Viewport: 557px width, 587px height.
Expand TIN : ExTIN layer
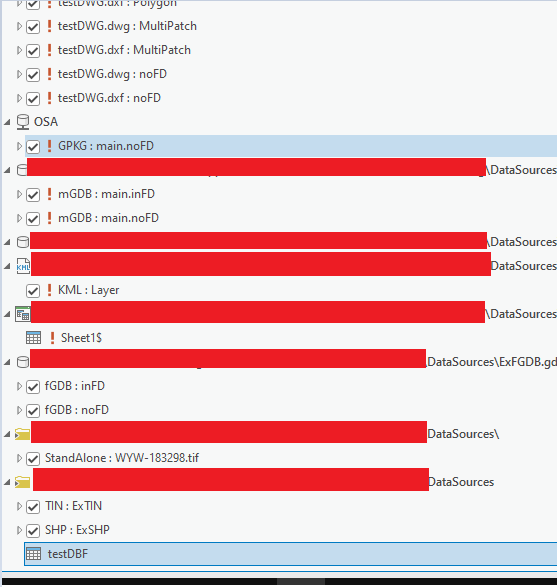pyautogui.click(x=19, y=506)
